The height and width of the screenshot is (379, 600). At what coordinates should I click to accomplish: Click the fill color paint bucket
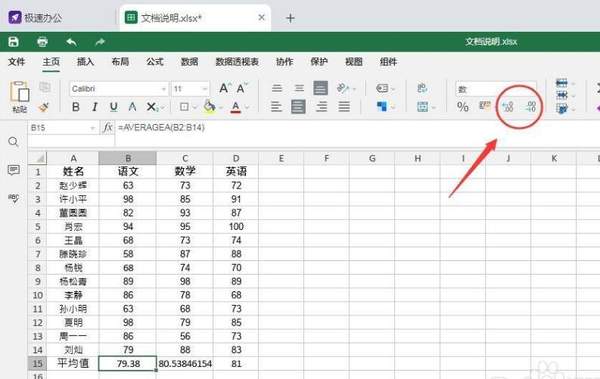(209, 106)
